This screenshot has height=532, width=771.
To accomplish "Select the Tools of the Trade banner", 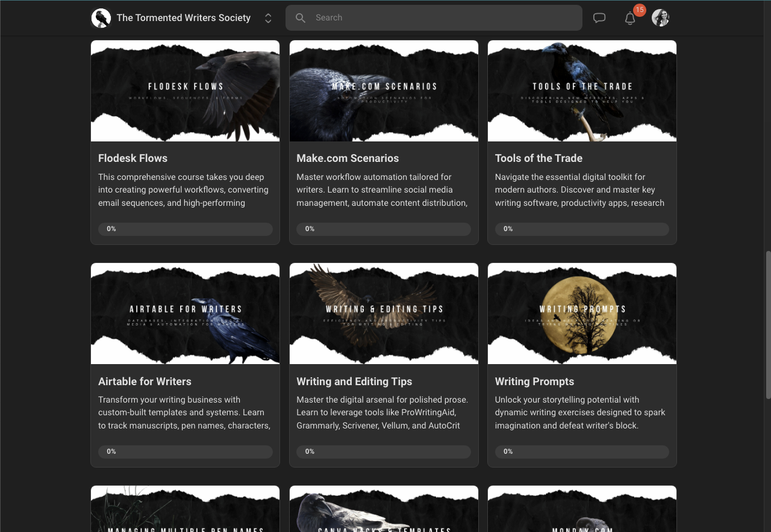I will click(582, 91).
